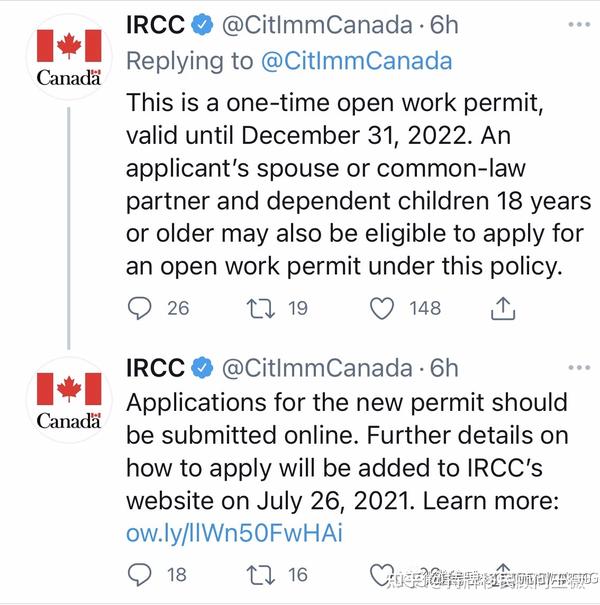Viewport: 600px width, 605px height.
Task: Open more options on first tweet
Action: 580,24
